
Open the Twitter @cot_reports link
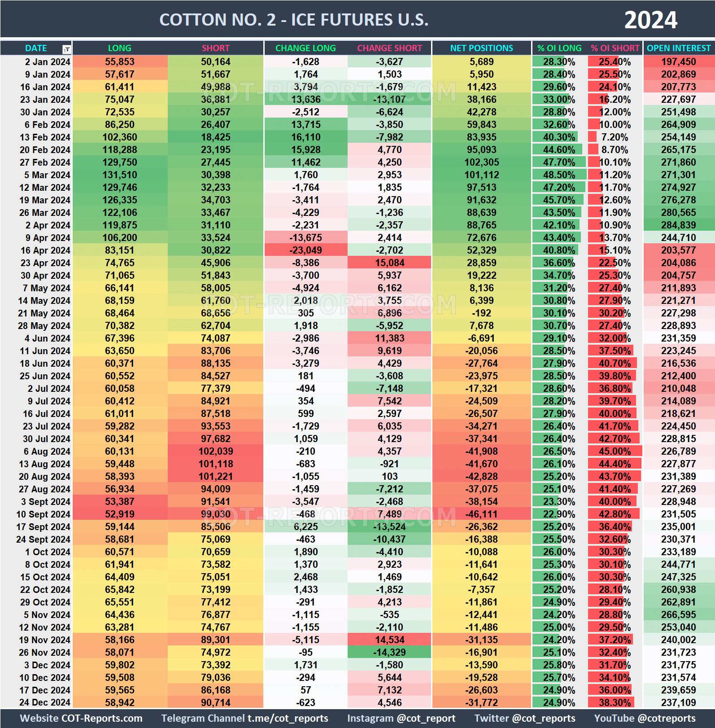pyautogui.click(x=524, y=718)
